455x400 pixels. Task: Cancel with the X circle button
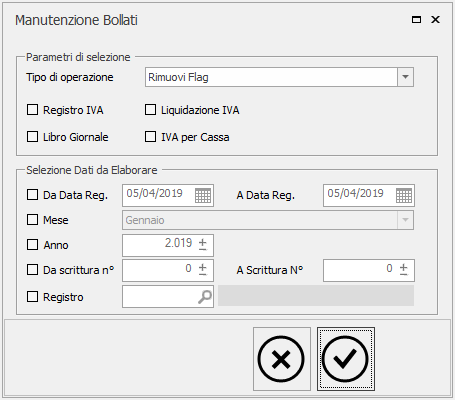[281, 359]
